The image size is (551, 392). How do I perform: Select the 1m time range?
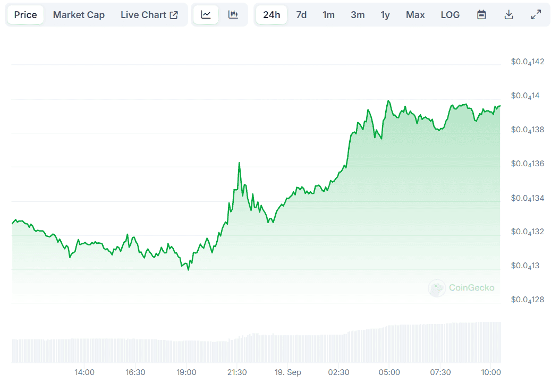(328, 15)
